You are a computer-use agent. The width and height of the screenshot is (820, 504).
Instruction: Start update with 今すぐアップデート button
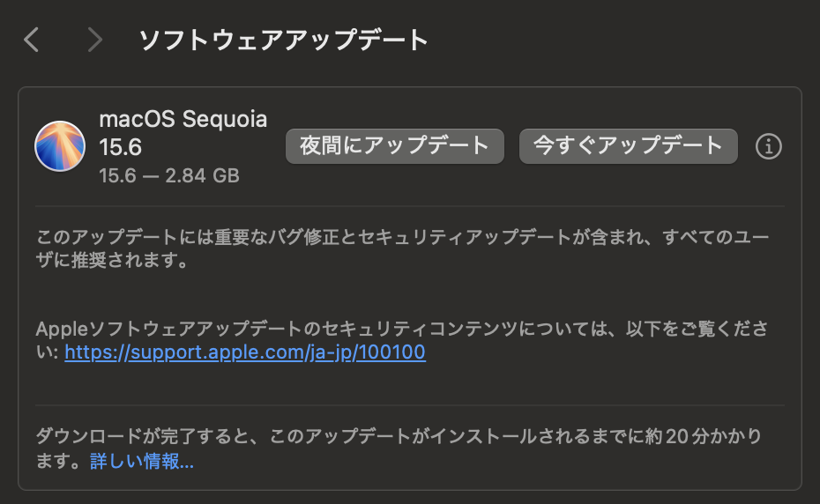coord(628,146)
